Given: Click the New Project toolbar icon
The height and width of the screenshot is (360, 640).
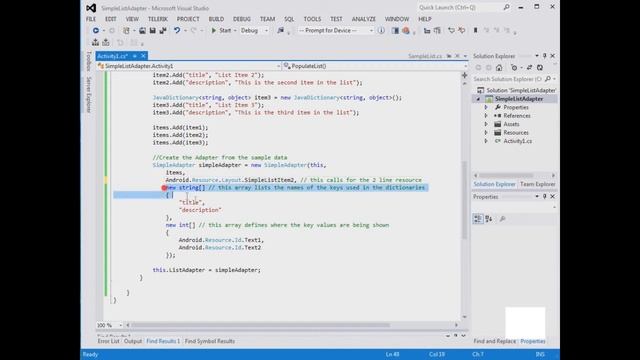Looking at the screenshot, I should tap(127, 31).
